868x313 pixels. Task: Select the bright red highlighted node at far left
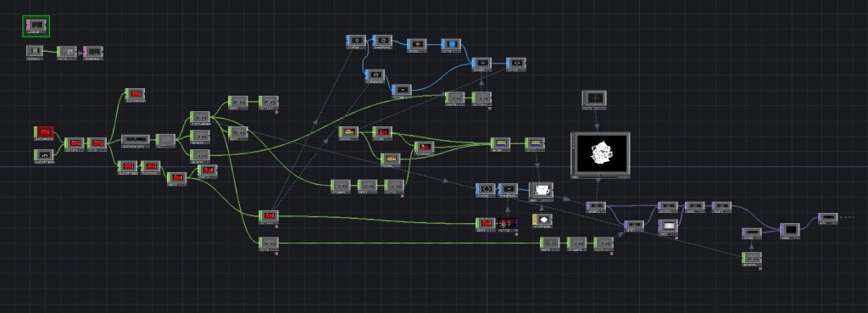[44, 133]
